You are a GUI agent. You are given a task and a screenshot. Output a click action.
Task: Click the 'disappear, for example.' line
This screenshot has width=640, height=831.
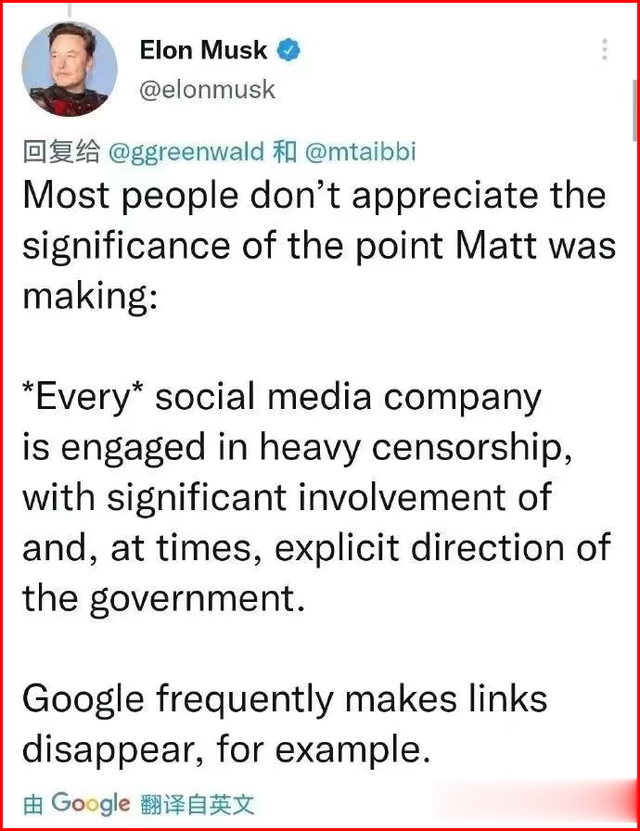pyautogui.click(x=226, y=748)
